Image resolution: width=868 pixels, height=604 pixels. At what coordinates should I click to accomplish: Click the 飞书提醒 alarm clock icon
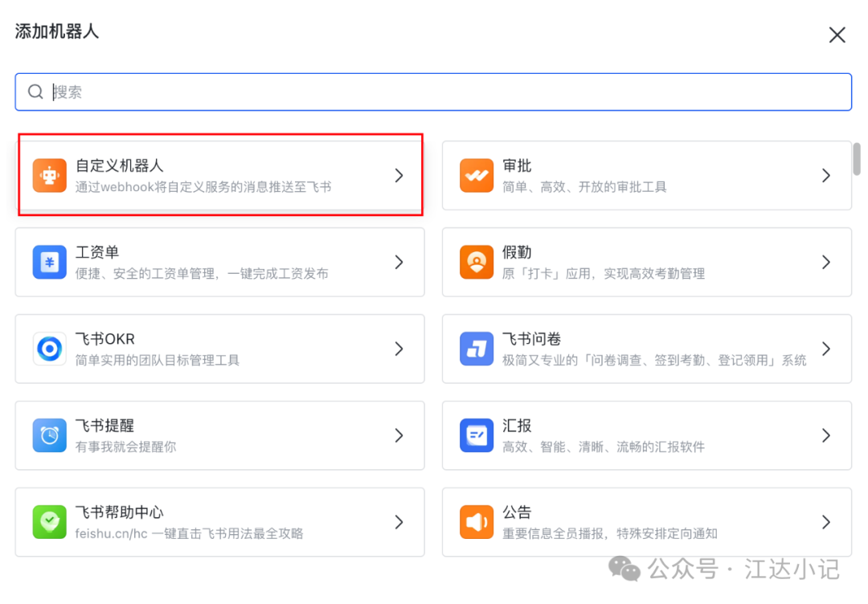49,435
